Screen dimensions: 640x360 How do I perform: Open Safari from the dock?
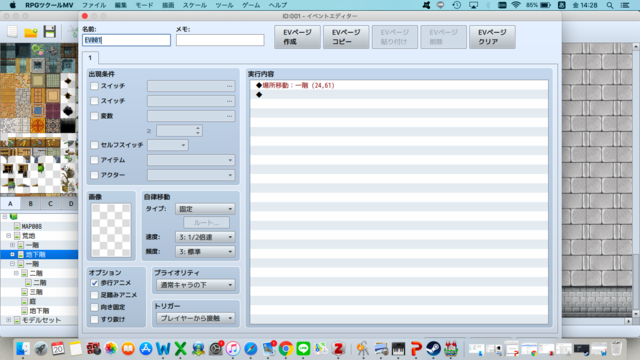251,349
